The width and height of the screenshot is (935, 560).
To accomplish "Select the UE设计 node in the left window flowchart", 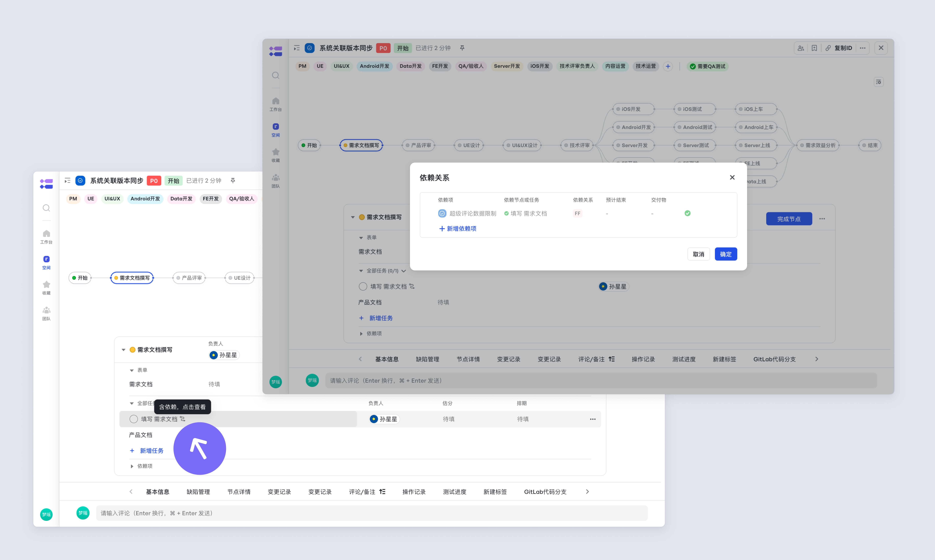I will (240, 278).
